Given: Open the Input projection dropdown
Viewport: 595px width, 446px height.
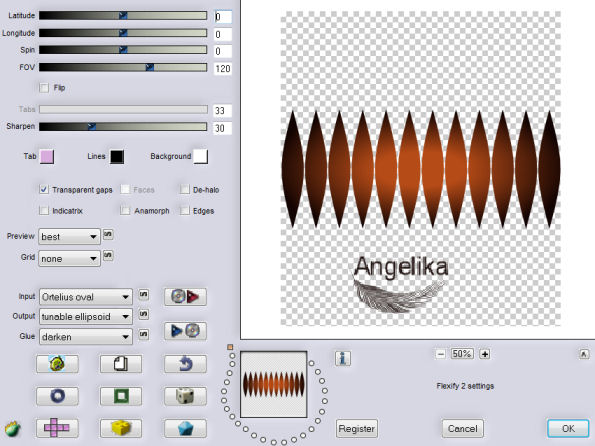Looking at the screenshot, I should tap(86, 297).
